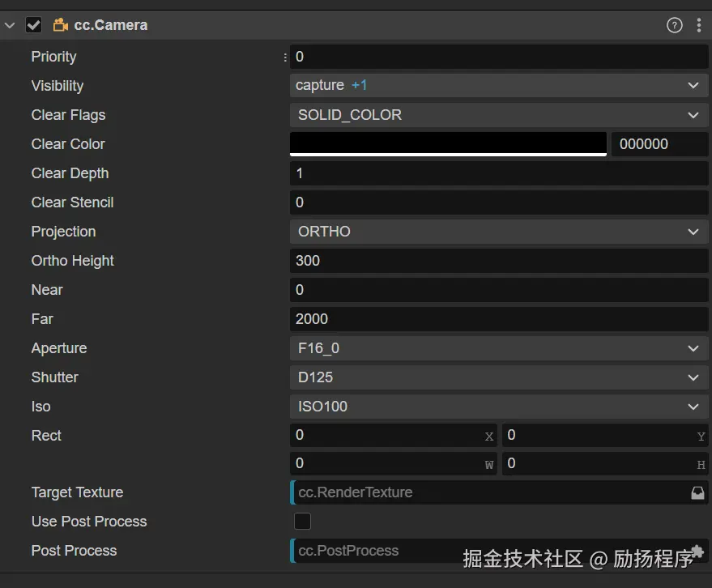This screenshot has width=712, height=588.
Task: Open the Shutter D125 dropdown
Action: point(497,377)
